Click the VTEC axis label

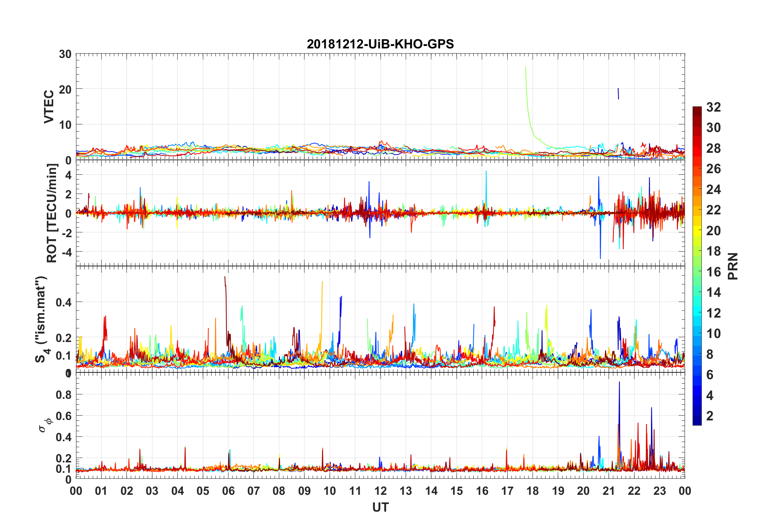49,107
